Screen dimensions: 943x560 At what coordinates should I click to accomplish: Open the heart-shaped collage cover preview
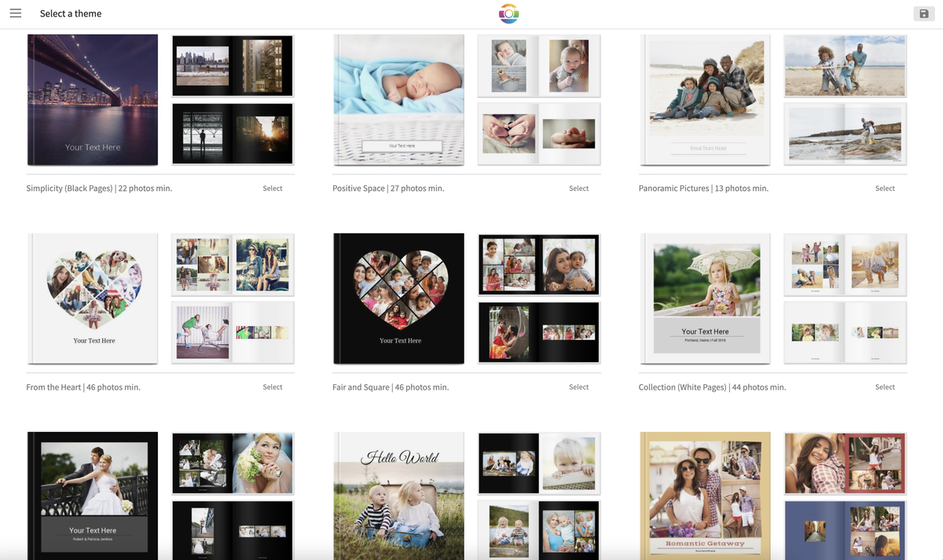point(92,298)
